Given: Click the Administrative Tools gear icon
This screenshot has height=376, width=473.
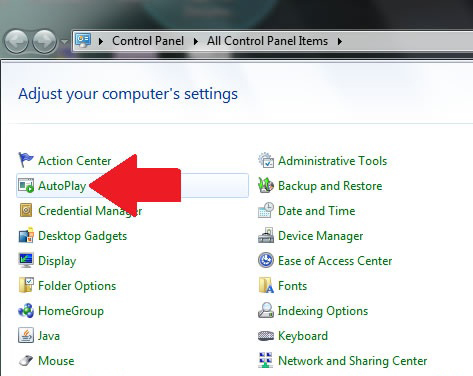Looking at the screenshot, I should (266, 160).
